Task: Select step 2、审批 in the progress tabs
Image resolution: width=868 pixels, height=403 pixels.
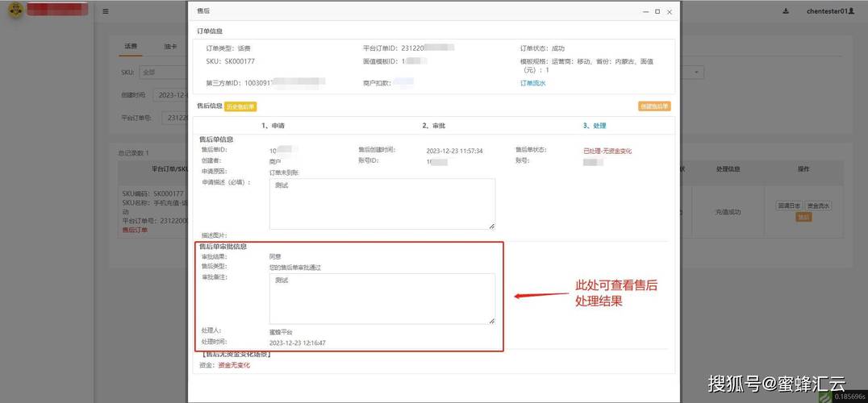Action: [433, 126]
